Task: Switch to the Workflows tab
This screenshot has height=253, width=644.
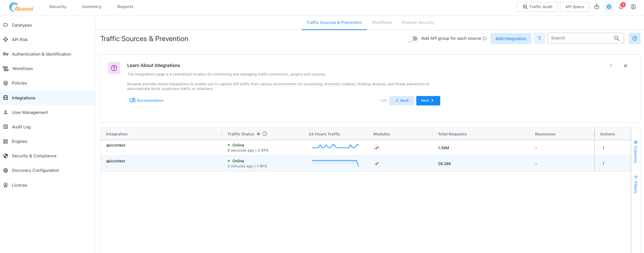Action: [382, 23]
